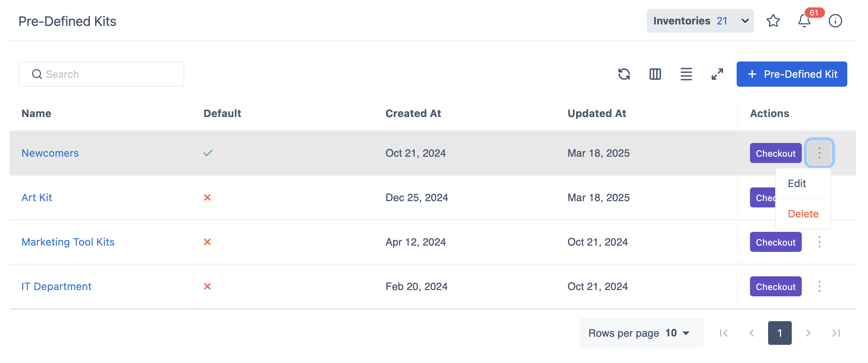Open notifications bell with 61 badge

pyautogui.click(x=804, y=21)
